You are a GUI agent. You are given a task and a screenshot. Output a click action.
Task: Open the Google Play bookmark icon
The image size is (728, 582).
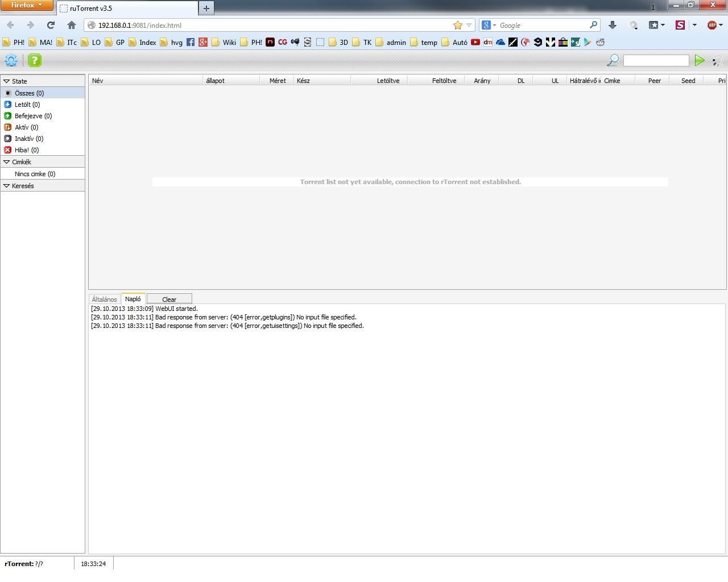588,42
